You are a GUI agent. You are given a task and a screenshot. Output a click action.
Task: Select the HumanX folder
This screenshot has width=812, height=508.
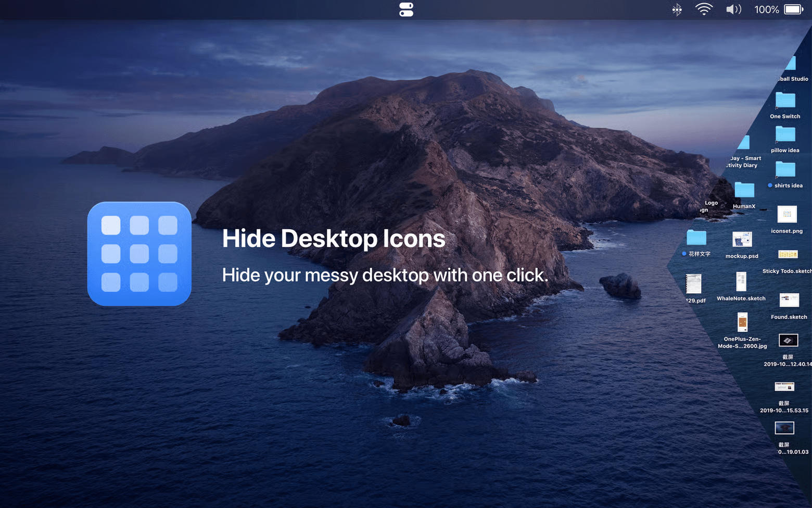744,190
